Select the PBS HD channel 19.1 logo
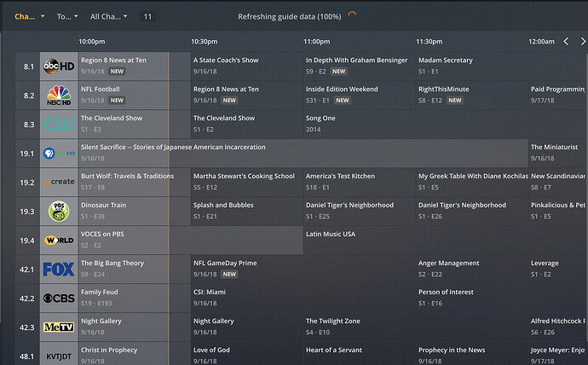Viewport: 588px width, 365px height. click(x=59, y=154)
